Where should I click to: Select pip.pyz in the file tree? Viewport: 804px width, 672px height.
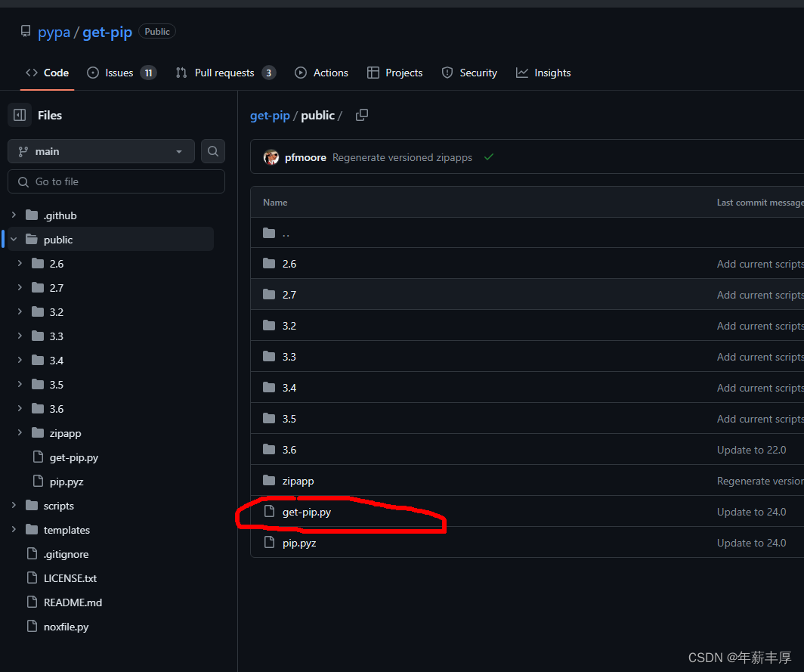pos(66,482)
